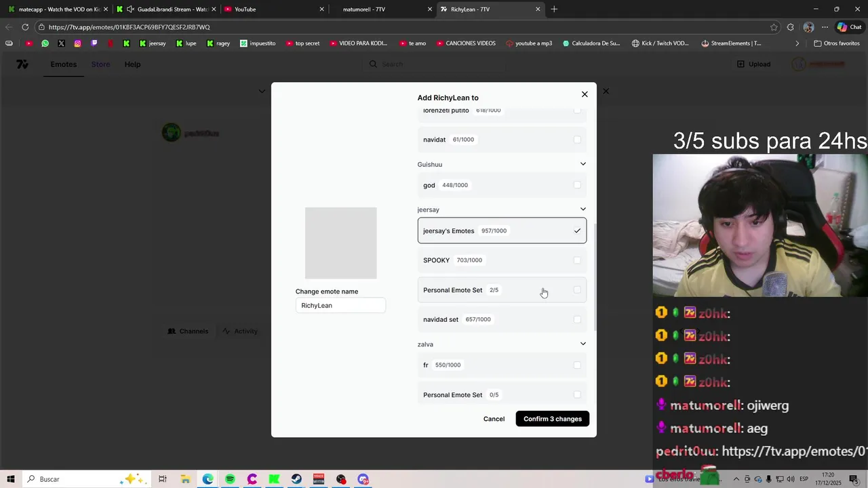Open the WhatsApp bookmark icon
The image size is (868, 488).
[45, 43]
